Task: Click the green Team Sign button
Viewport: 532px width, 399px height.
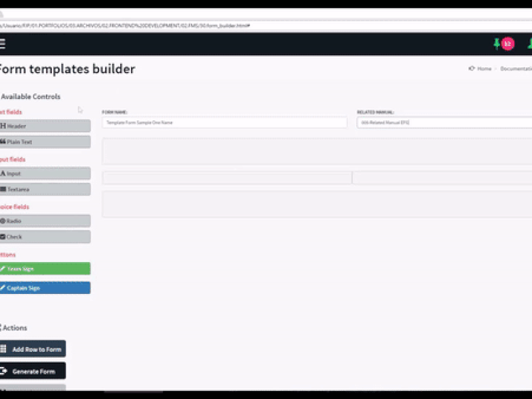Action: pyautogui.click(x=45, y=269)
